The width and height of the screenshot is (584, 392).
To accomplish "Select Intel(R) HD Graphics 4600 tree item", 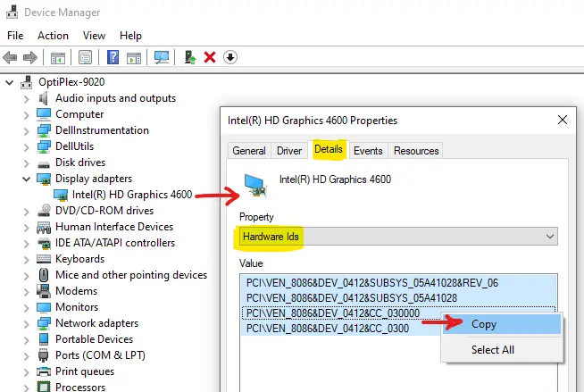I will pyautogui.click(x=132, y=195).
